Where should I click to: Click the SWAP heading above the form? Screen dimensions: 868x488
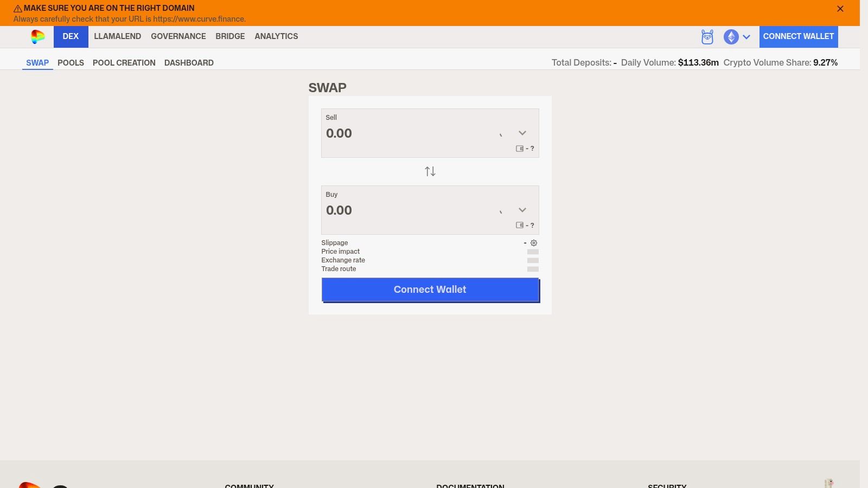328,88
